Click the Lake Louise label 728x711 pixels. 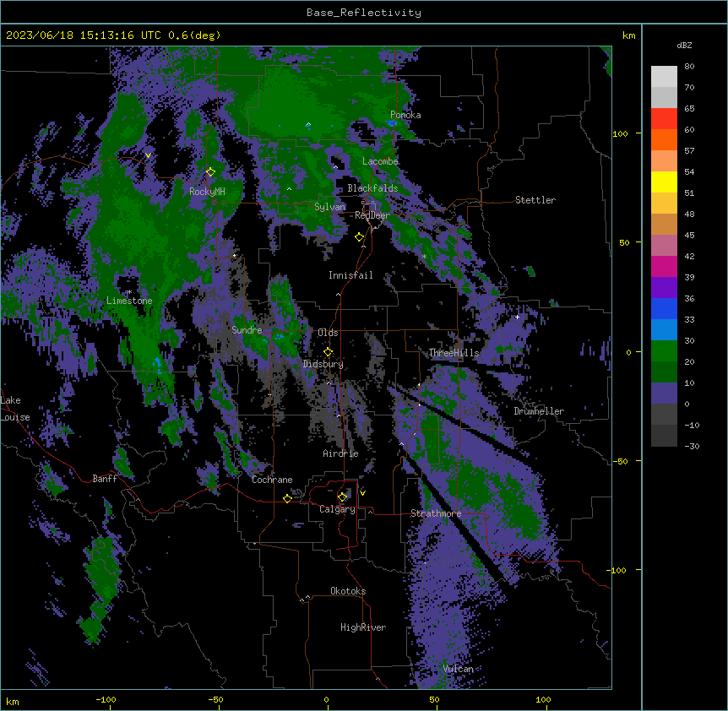tap(15, 409)
